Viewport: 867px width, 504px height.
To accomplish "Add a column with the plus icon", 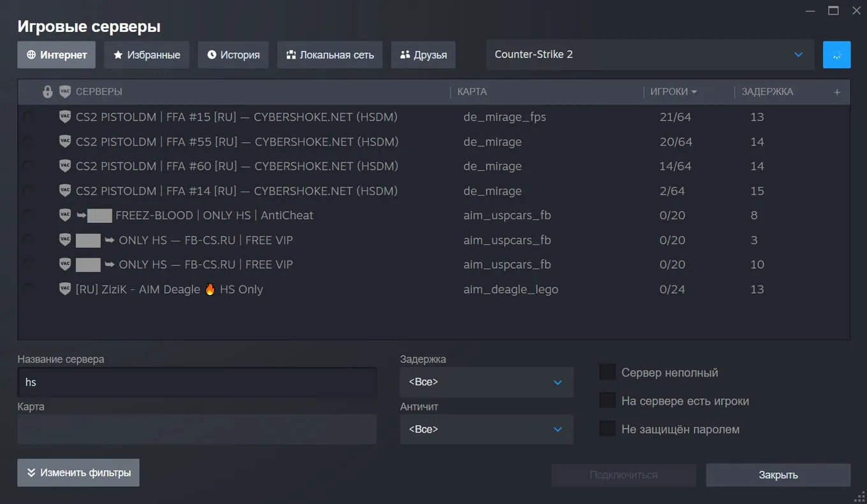I will [837, 92].
